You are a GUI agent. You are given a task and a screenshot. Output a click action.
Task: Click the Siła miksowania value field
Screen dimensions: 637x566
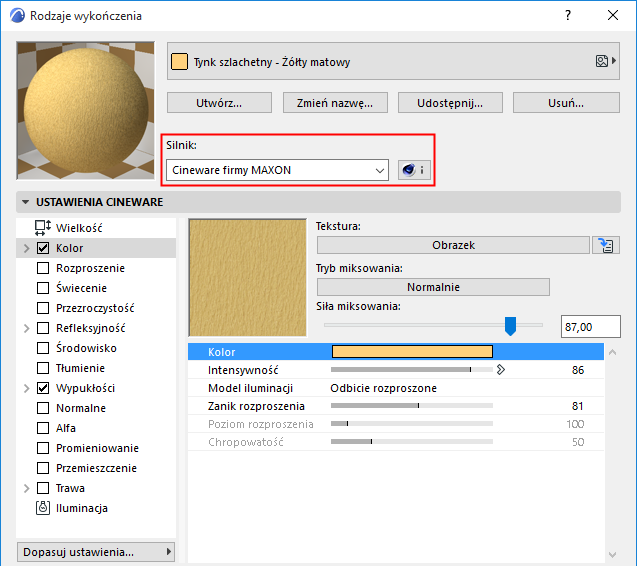point(591,326)
